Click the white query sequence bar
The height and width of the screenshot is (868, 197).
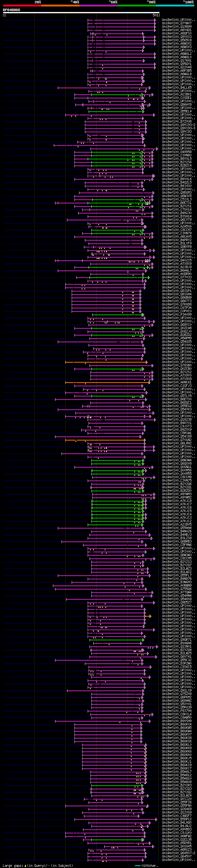pyautogui.click(x=81, y=13)
